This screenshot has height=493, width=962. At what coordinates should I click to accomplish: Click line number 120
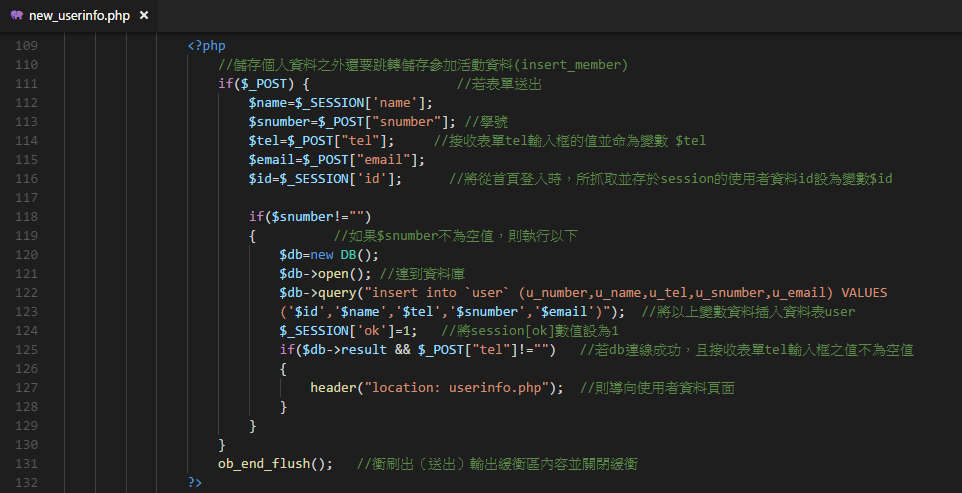[26, 254]
